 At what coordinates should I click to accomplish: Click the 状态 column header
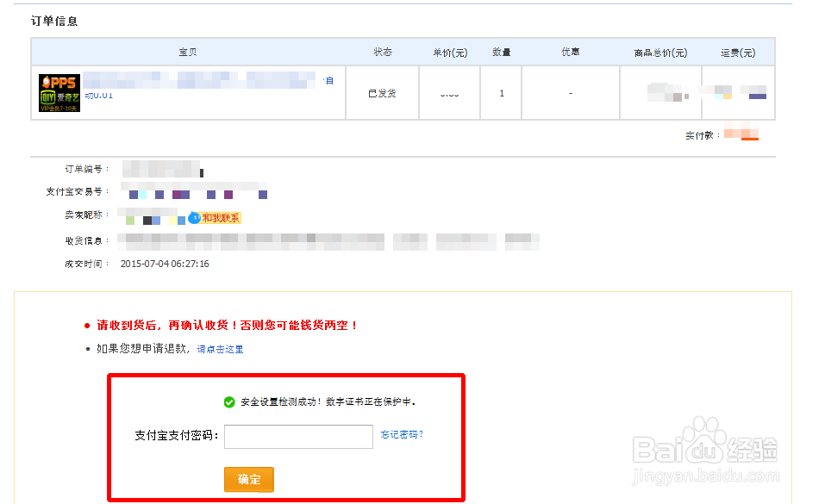[x=382, y=52]
